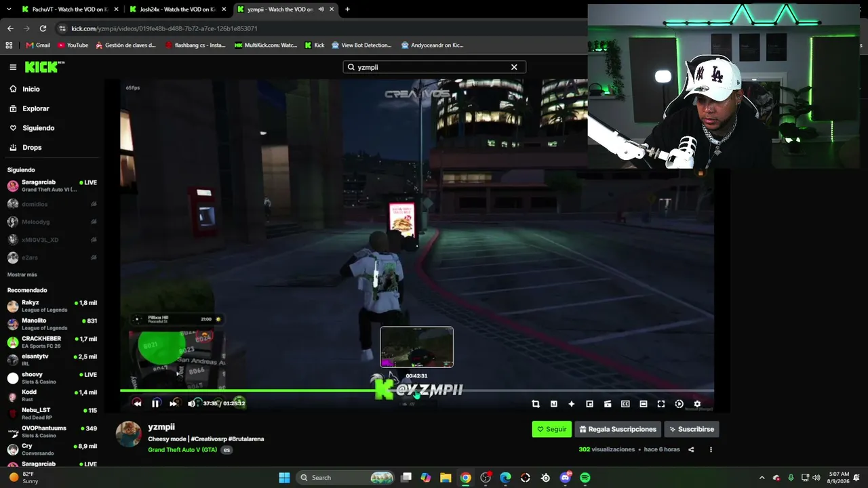This screenshot has width=868, height=488.
Task: Open OVOPhantuums recommended channel
Action: tap(52, 432)
